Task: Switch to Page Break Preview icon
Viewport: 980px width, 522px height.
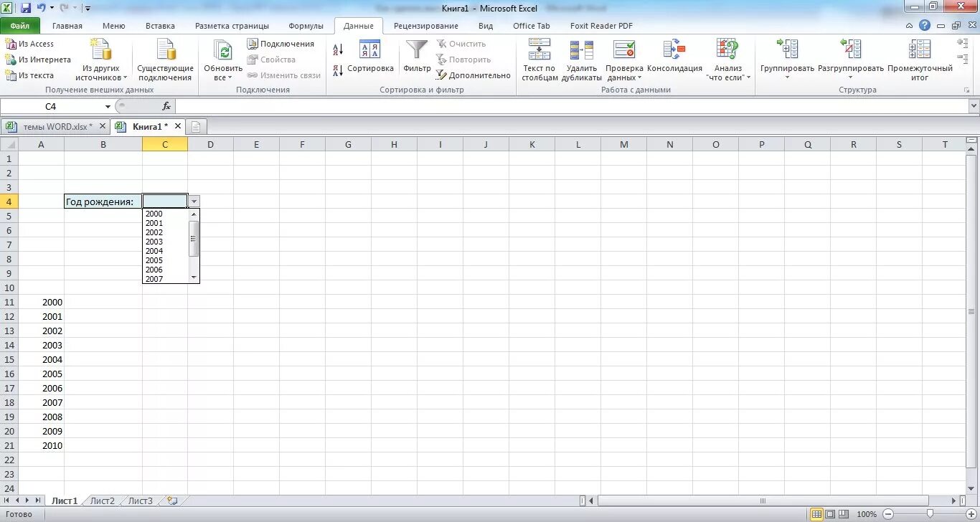Action: (845, 514)
